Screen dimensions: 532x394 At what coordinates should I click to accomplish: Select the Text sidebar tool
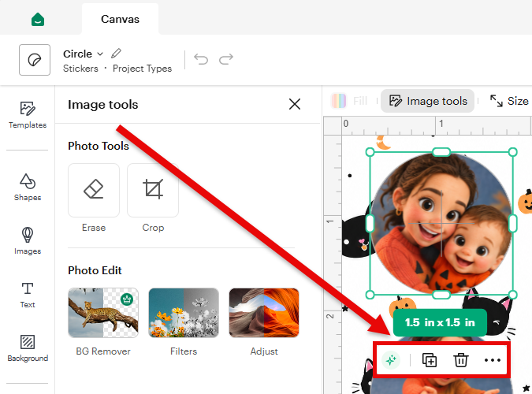[x=28, y=295]
